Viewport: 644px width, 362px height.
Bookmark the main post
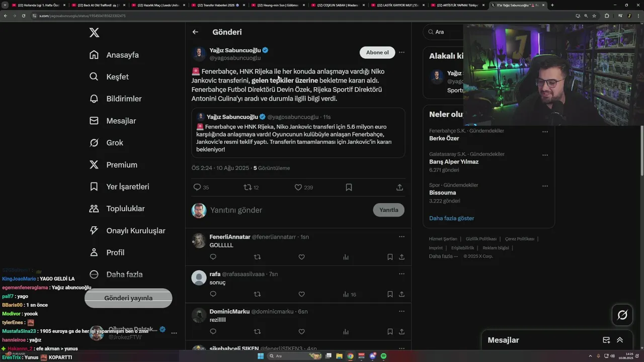coord(349,187)
